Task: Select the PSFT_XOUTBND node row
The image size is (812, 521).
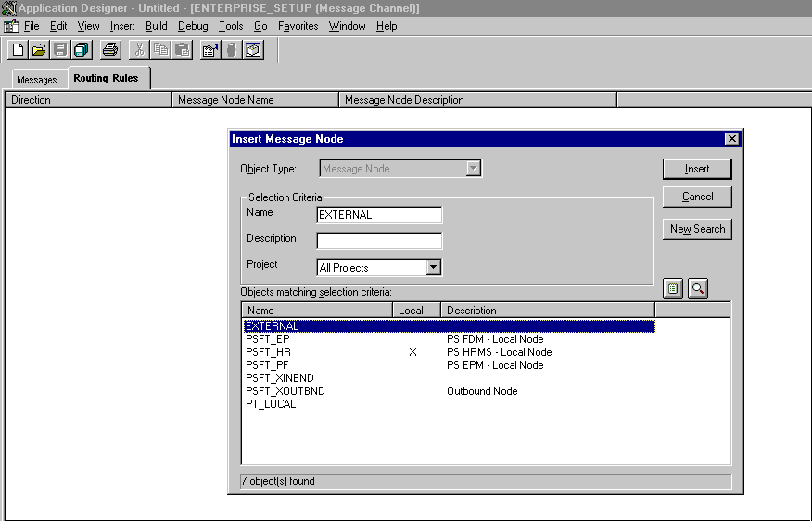Action: click(285, 391)
